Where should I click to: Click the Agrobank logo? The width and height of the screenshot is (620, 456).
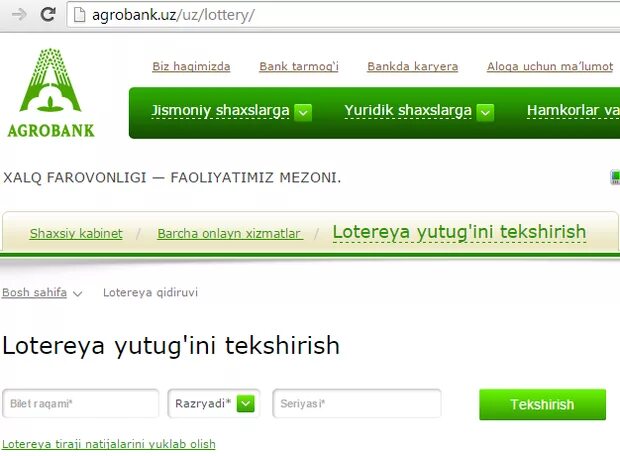pyautogui.click(x=51, y=93)
